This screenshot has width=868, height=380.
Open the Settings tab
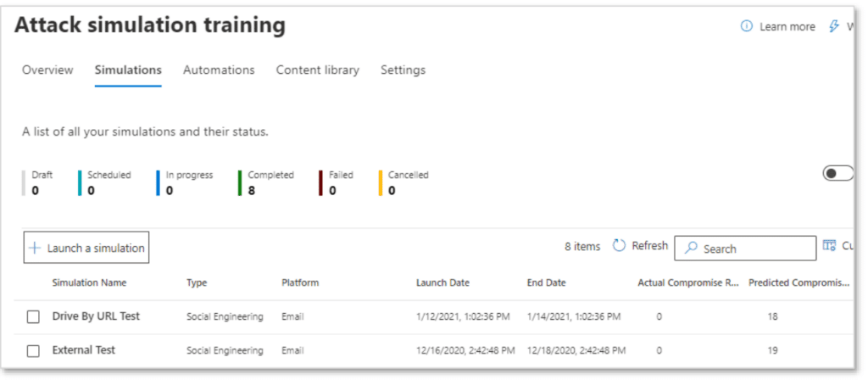[403, 70]
